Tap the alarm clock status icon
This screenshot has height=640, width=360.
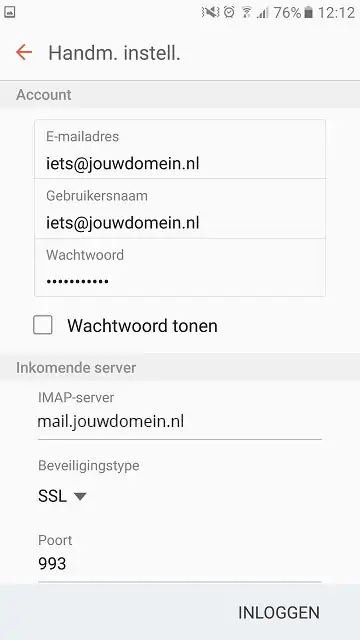(230, 12)
